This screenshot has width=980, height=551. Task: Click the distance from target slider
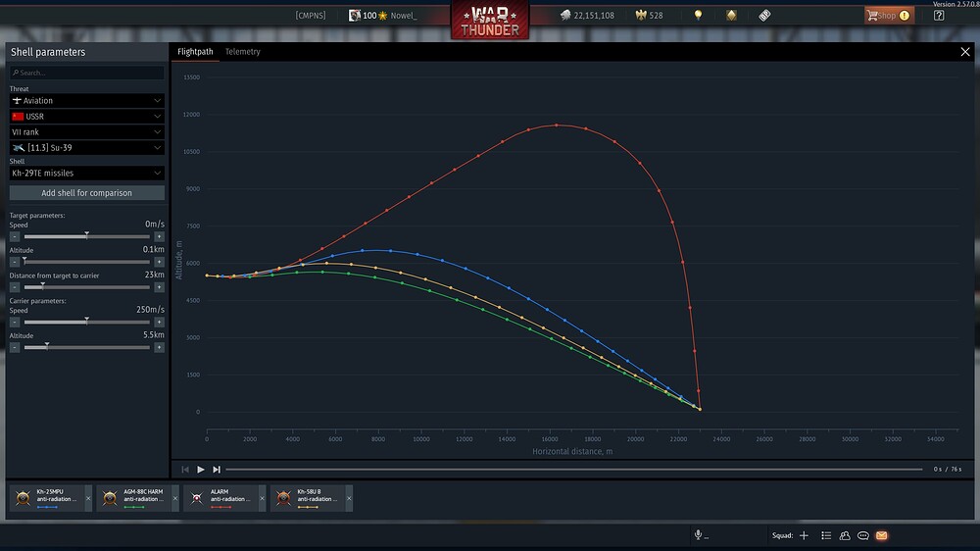(87, 287)
